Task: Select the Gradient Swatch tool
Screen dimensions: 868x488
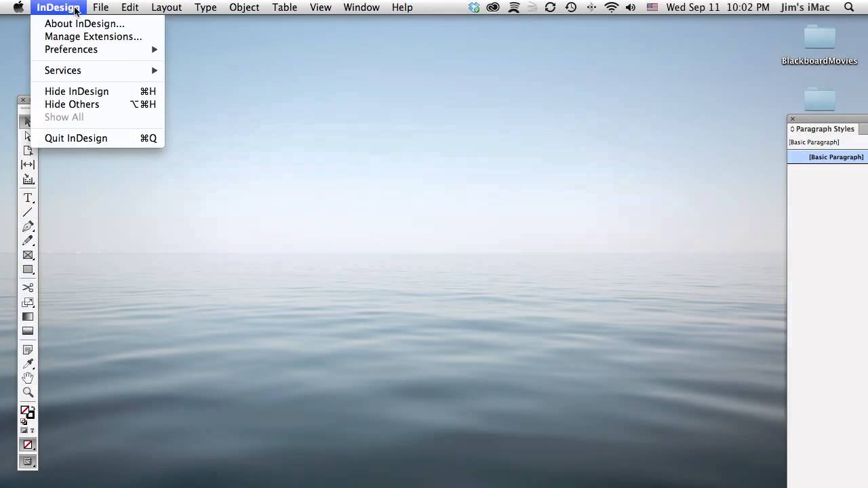Action: (x=28, y=317)
